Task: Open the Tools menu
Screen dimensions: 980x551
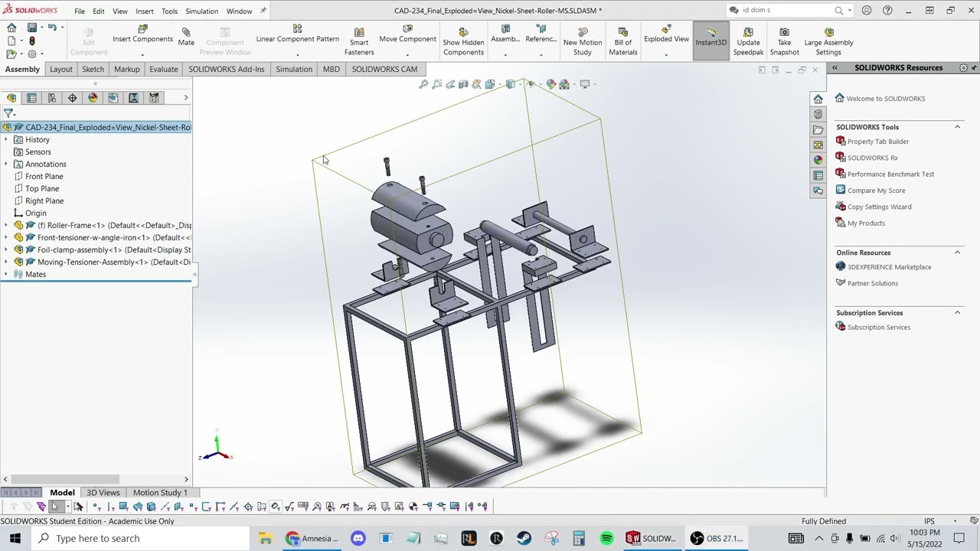Action: click(x=169, y=11)
